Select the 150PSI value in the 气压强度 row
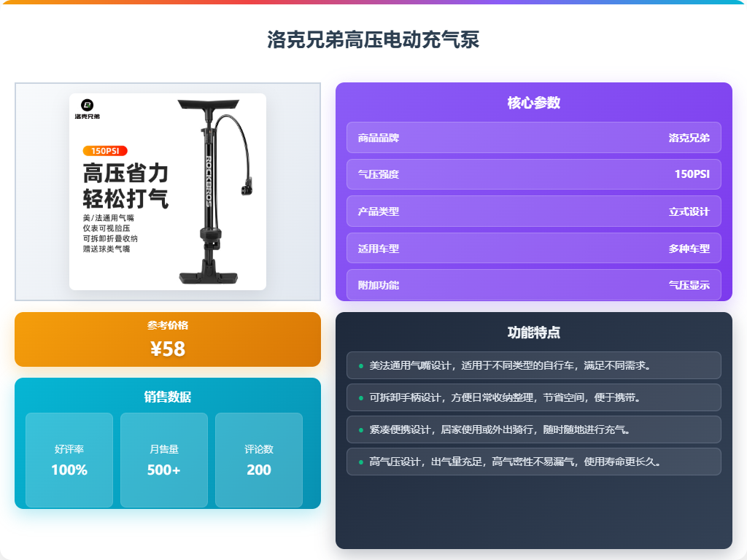 click(692, 174)
